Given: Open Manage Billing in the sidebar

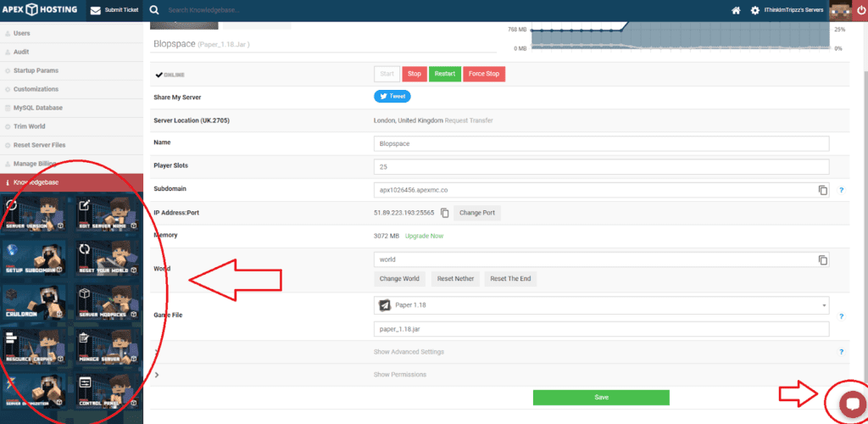Looking at the screenshot, I should 71,164.
